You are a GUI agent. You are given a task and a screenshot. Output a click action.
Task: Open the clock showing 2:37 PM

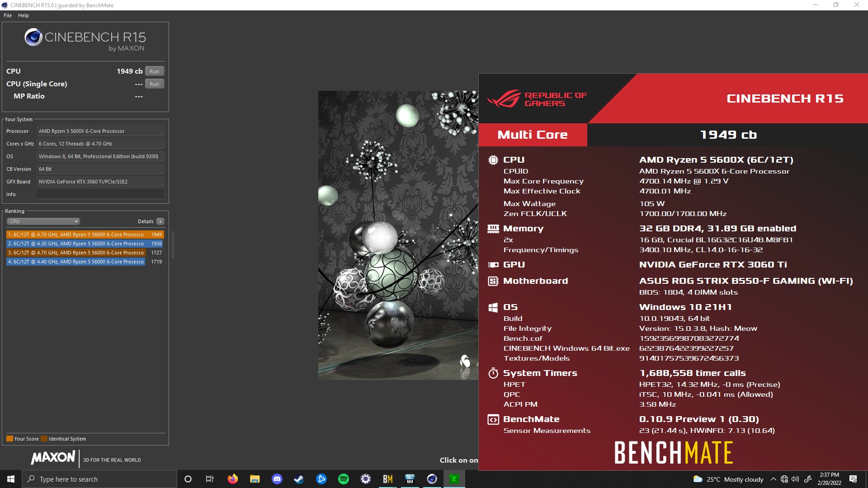pos(829,479)
